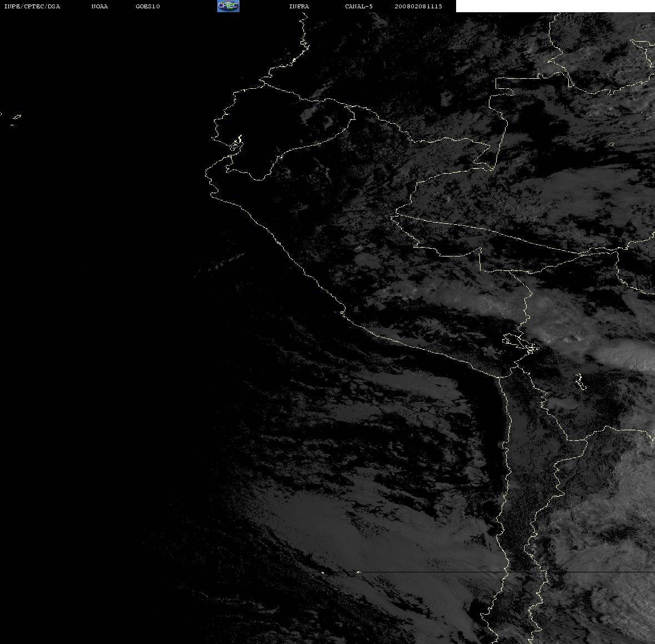Click the 200802081115 timestamp text

coord(418,6)
